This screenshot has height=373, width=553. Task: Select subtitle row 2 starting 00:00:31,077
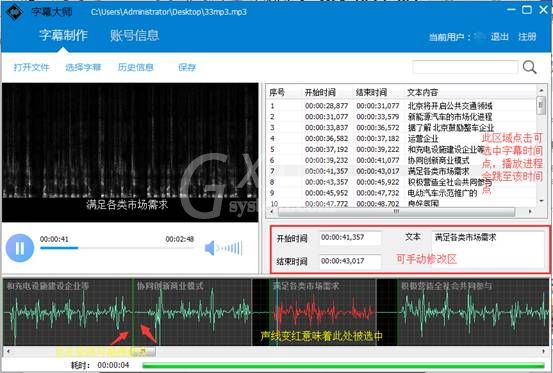pyautogui.click(x=401, y=117)
